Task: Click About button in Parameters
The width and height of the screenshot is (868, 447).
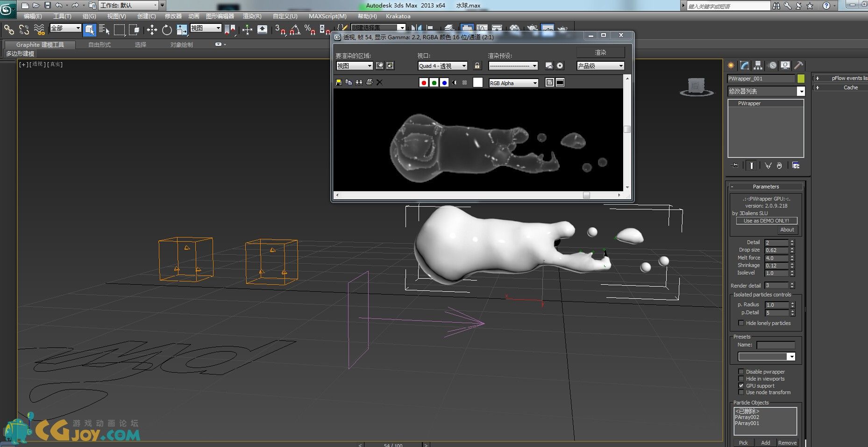Action: (787, 230)
